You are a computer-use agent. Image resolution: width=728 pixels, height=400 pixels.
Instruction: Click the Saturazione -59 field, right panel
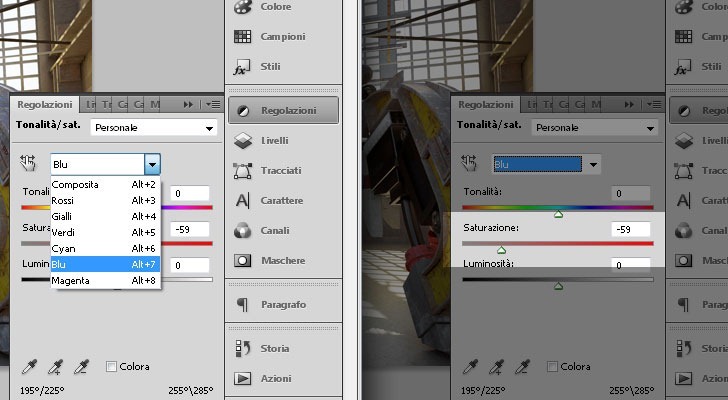pyautogui.click(x=631, y=229)
